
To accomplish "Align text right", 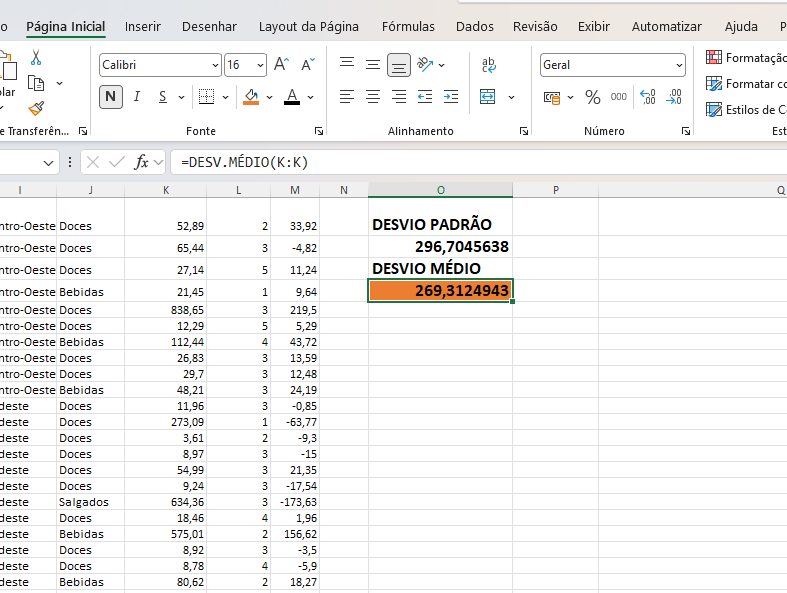I will (x=399, y=96).
